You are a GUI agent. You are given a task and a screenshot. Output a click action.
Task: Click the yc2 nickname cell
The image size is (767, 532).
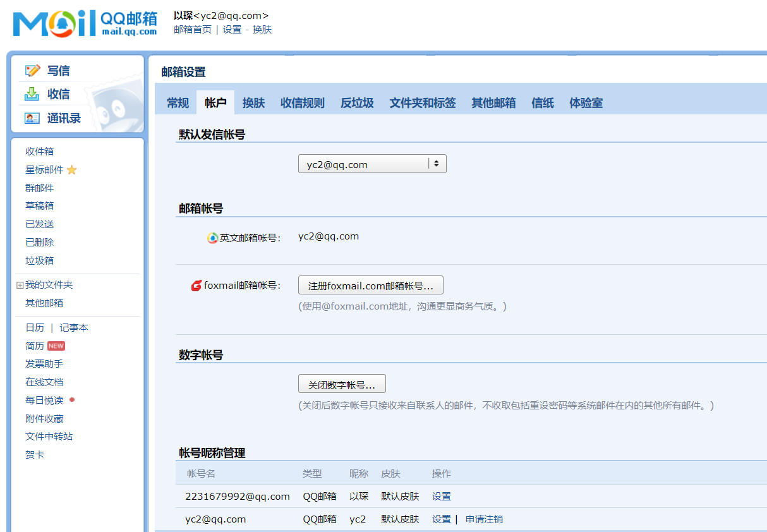pyautogui.click(x=358, y=519)
